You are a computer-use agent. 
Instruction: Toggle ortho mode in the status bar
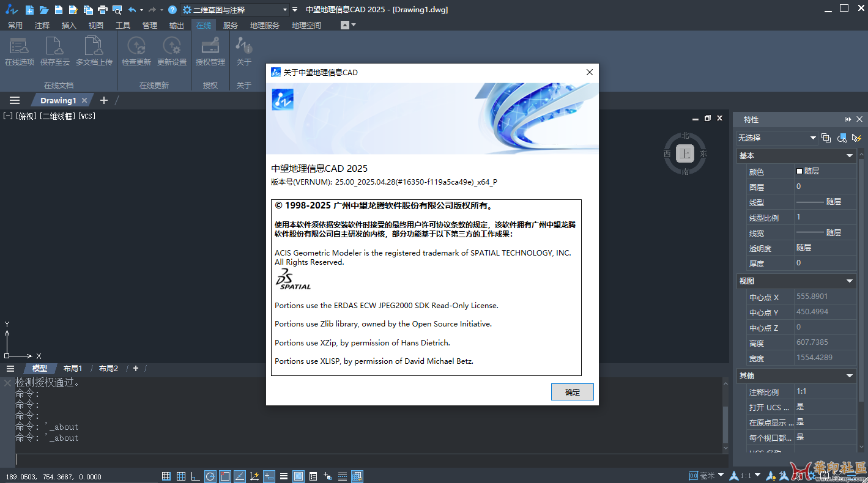(196, 476)
